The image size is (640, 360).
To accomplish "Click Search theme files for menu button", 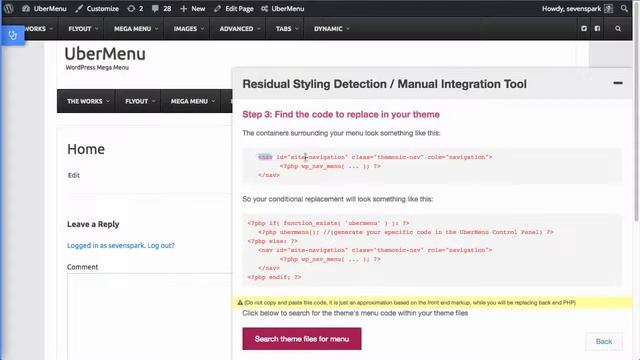I will pos(302,339).
